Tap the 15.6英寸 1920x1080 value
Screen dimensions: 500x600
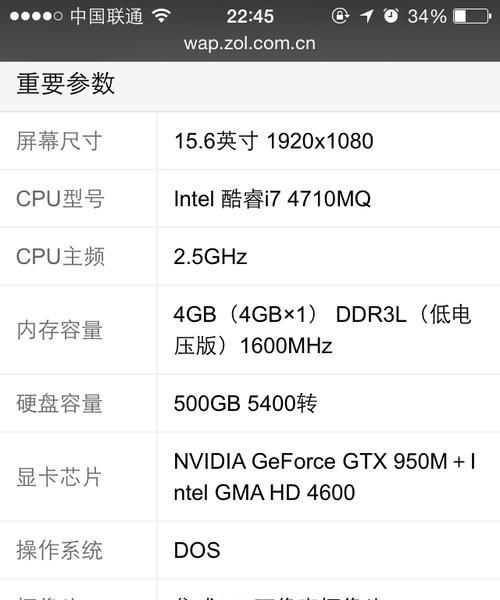(274, 141)
